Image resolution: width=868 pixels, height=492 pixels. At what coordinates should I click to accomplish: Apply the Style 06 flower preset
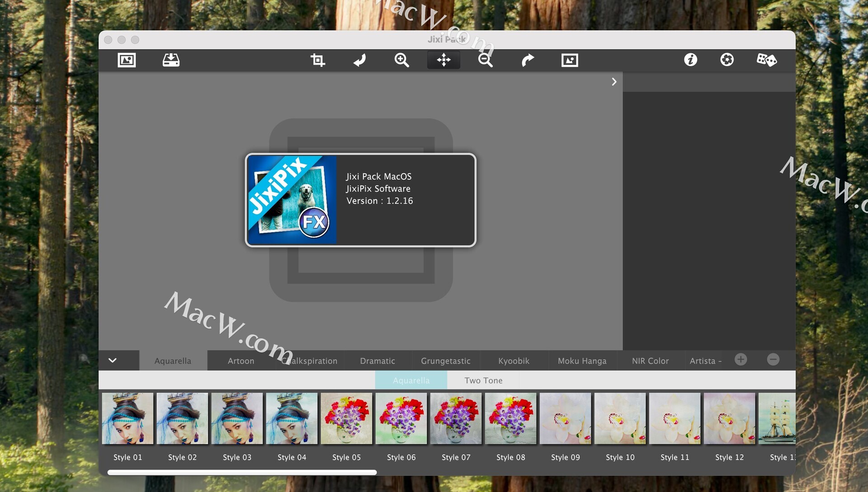(401, 418)
